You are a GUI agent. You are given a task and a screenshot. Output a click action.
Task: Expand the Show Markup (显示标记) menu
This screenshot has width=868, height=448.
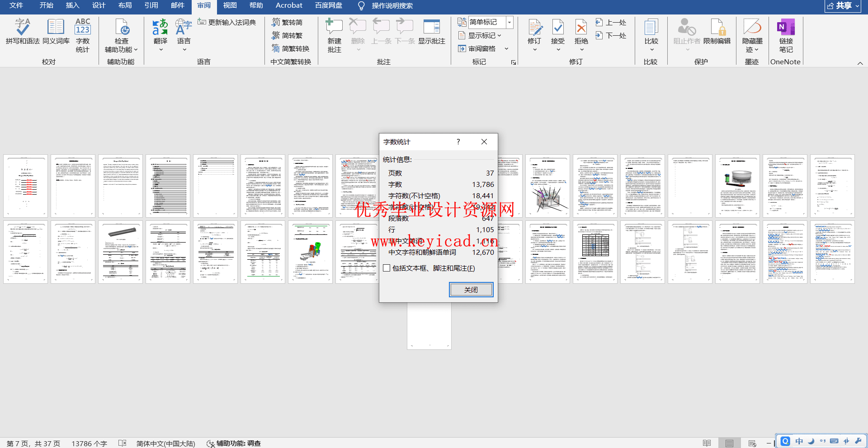click(480, 35)
